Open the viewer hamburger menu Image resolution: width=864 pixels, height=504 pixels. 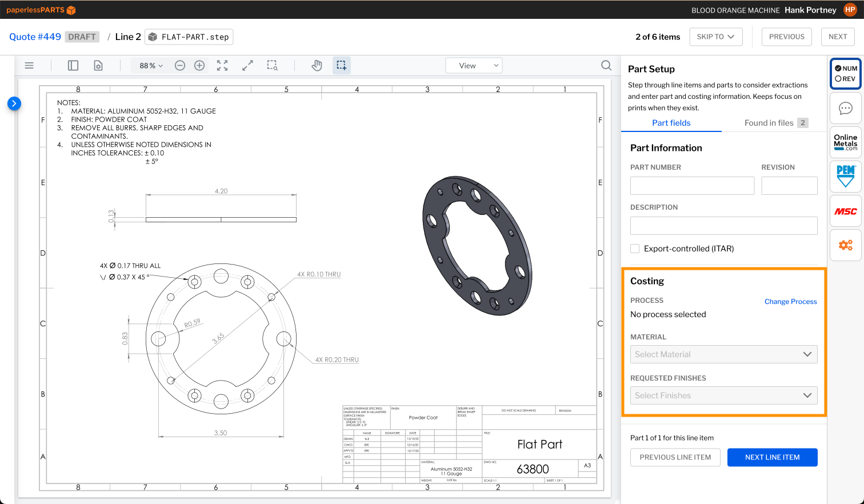(29, 66)
